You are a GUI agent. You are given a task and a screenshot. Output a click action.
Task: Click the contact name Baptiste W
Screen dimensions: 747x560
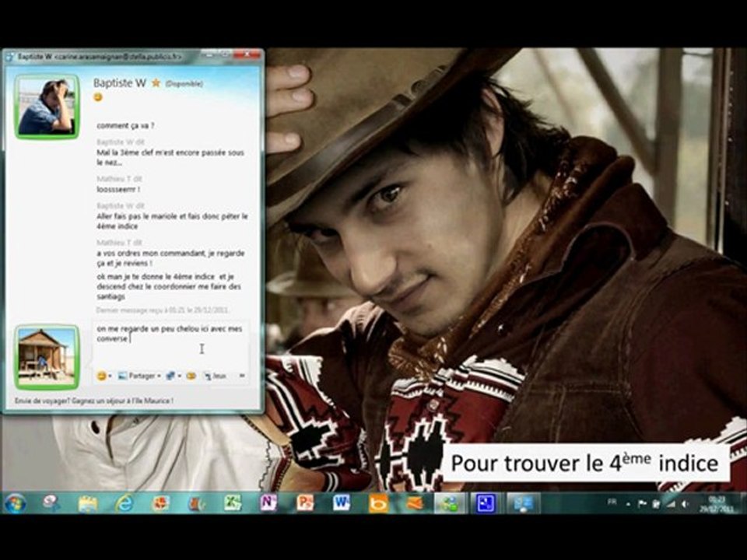(x=120, y=83)
